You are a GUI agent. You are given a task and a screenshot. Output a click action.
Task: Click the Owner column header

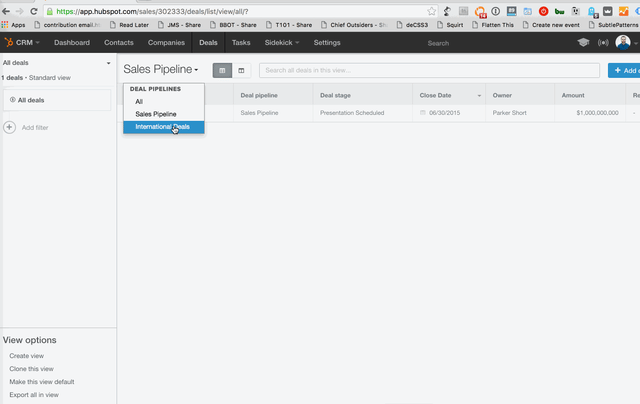(502, 95)
